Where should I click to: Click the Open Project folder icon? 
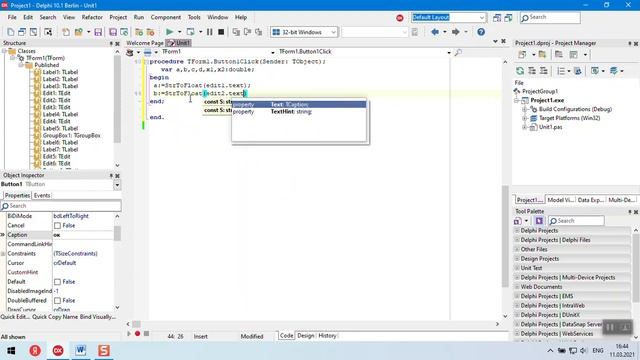coord(78,32)
